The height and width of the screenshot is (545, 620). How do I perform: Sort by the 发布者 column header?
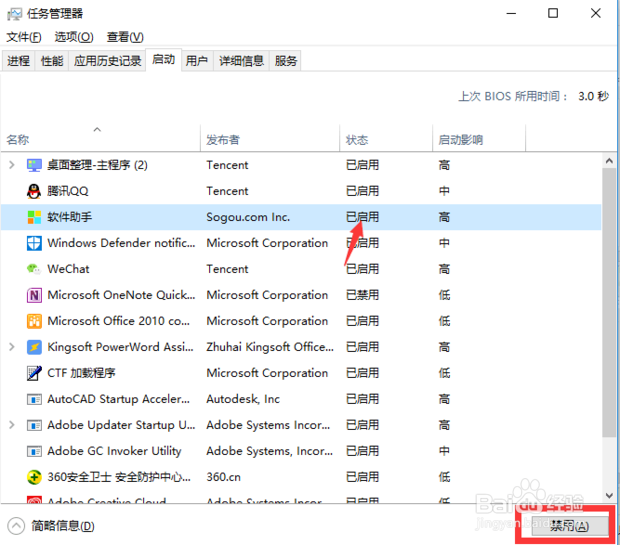point(270,138)
